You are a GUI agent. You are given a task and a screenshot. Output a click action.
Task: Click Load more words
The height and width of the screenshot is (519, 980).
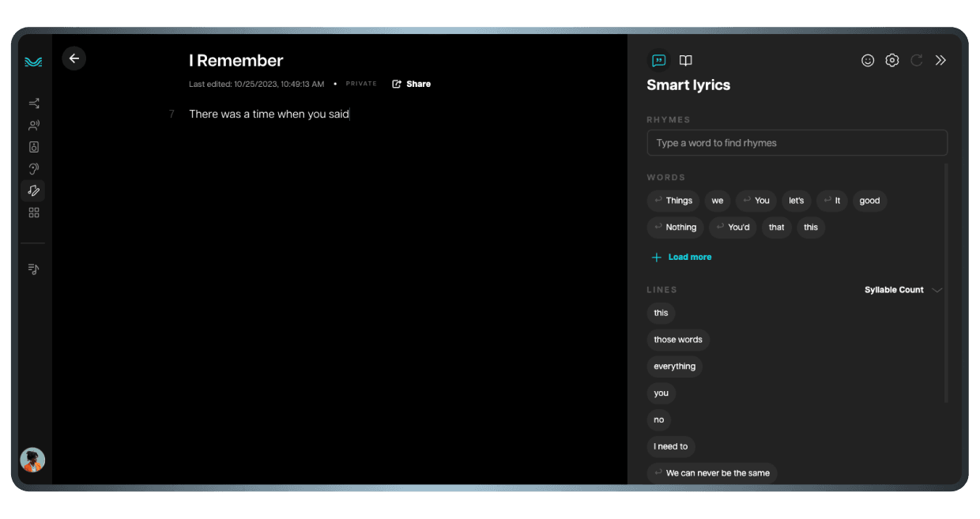681,258
